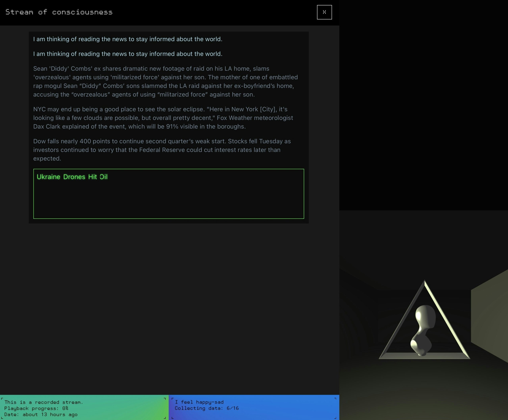This screenshot has height=420, width=508.
Task: Click the 'Date: about 13 hours ago' line
Action: coord(41,414)
